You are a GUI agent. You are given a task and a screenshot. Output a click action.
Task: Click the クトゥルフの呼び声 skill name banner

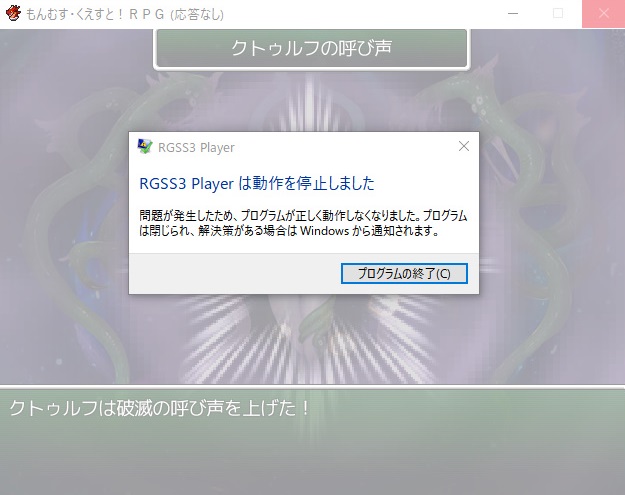point(312,48)
